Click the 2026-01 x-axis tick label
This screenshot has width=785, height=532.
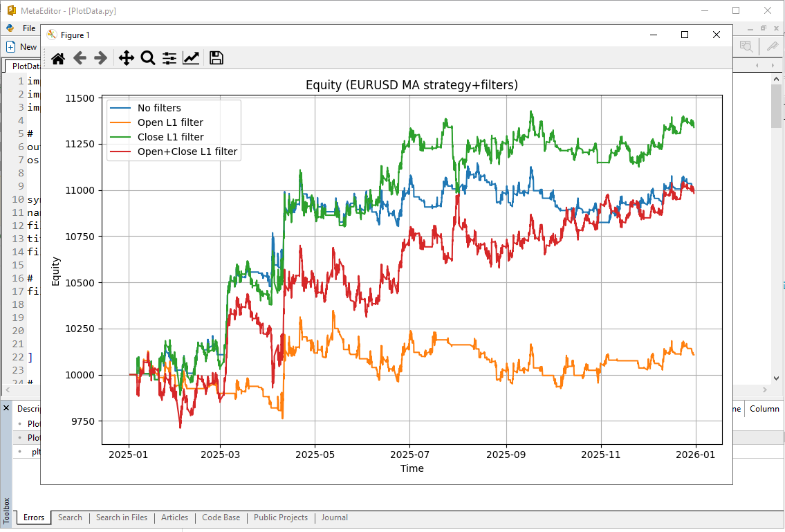pos(695,455)
